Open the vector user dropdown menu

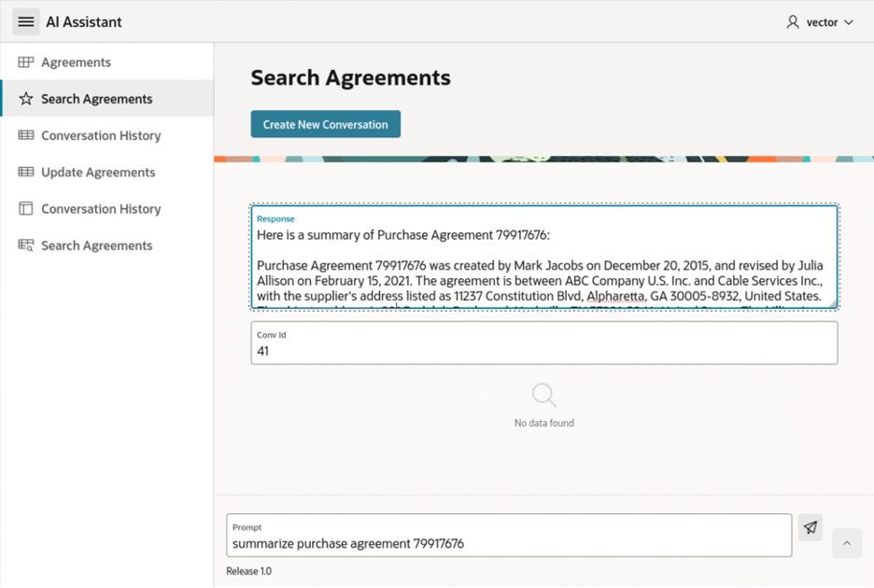point(823,21)
